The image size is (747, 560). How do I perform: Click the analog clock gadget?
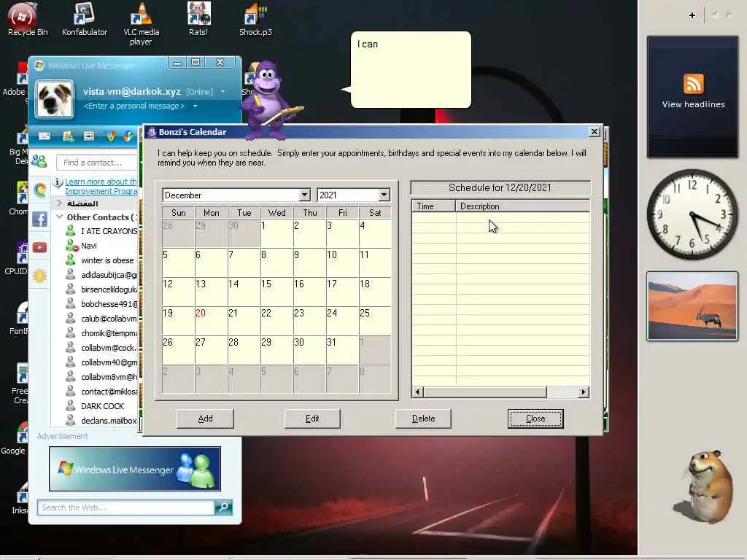coord(692,214)
